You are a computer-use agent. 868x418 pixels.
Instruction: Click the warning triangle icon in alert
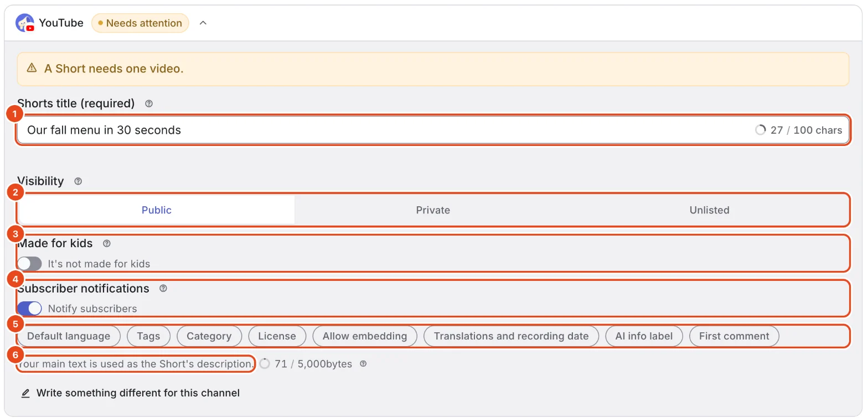coord(32,69)
